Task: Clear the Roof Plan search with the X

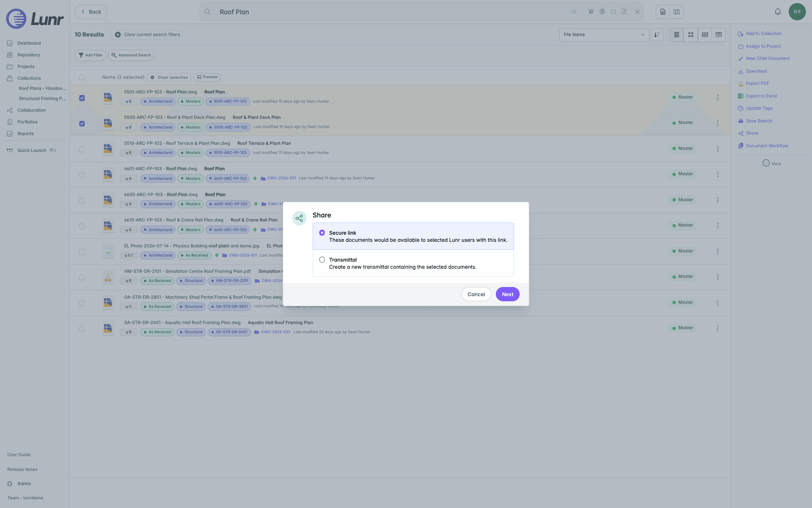Action: [637, 12]
